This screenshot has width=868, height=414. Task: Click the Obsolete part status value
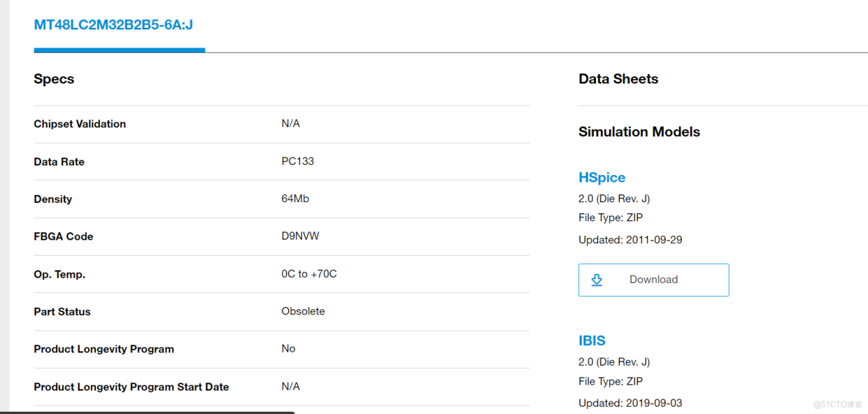click(303, 311)
